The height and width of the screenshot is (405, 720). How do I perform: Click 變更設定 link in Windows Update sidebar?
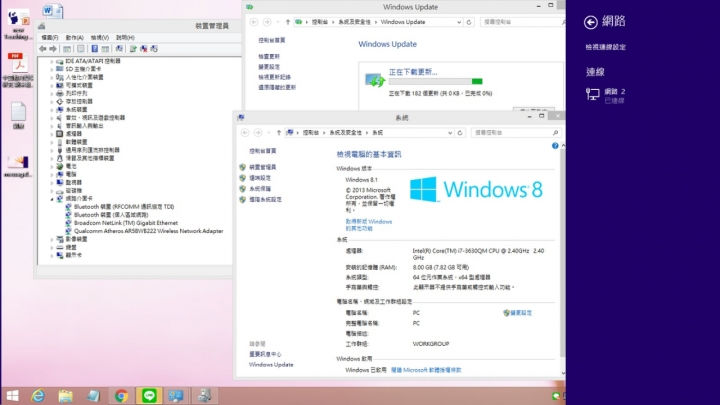click(x=269, y=67)
